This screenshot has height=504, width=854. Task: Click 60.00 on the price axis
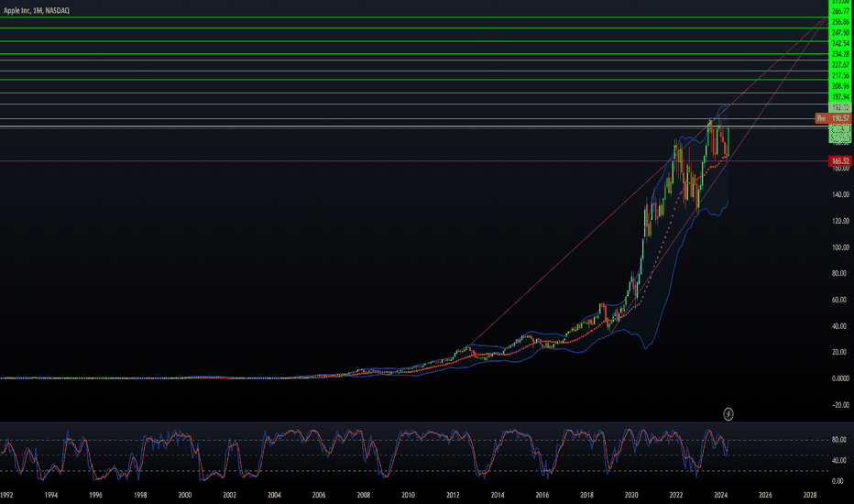[839, 300]
